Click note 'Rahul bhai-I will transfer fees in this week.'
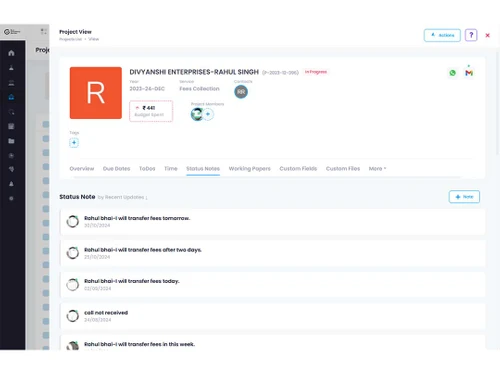Viewport: 500px width, 375px height. [139, 344]
